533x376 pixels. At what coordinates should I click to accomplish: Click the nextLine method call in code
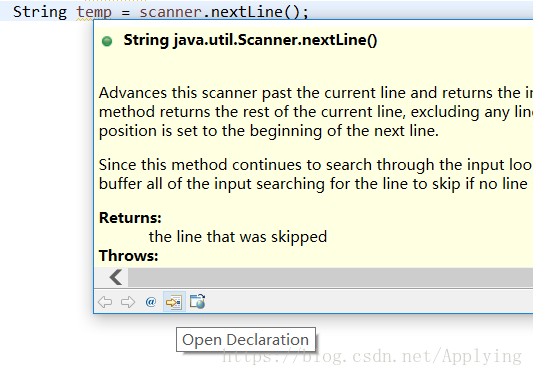point(247,12)
